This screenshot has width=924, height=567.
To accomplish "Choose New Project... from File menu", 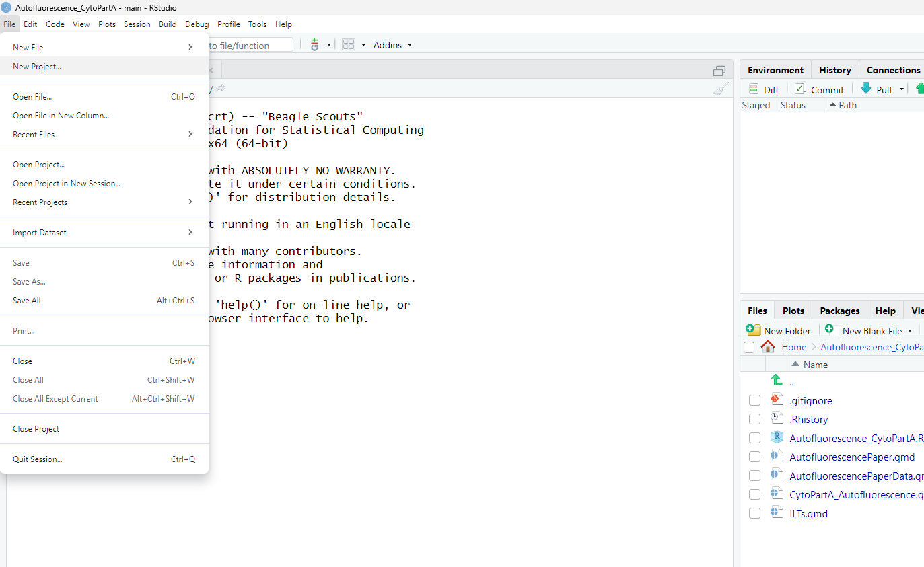I will tap(37, 67).
